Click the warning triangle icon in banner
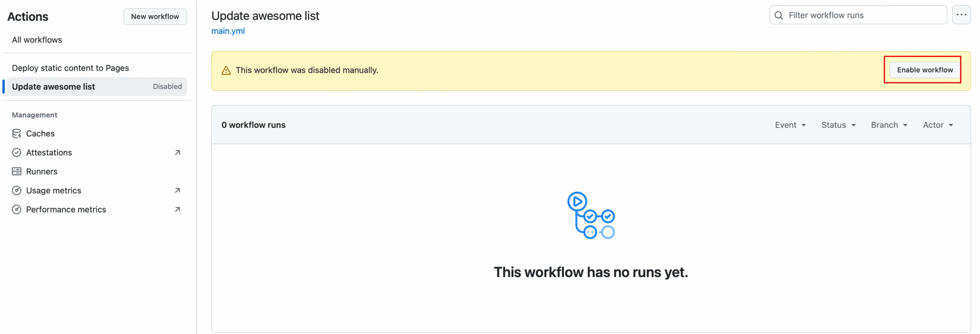The image size is (980, 334). (x=226, y=70)
